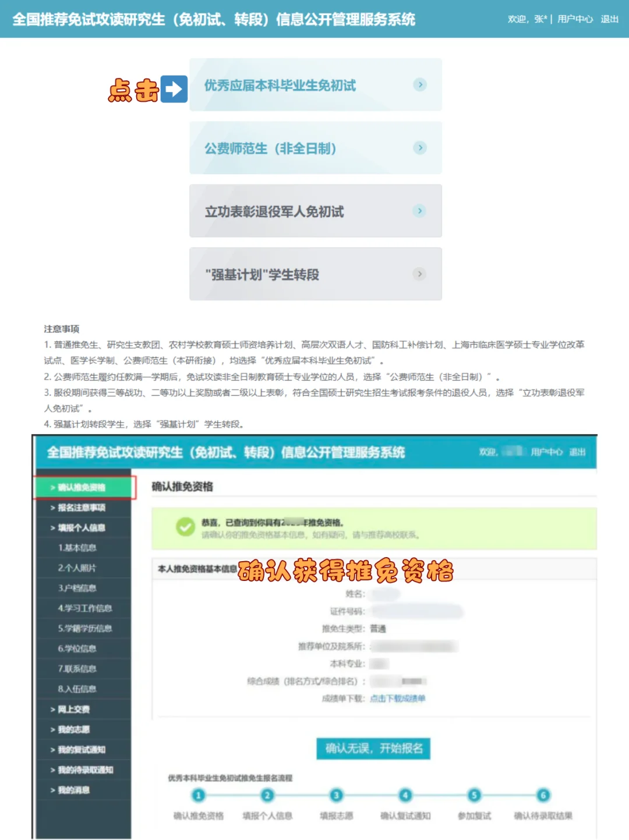Click the green checkmark success icon
Screen dimensions: 629x840
point(185,527)
